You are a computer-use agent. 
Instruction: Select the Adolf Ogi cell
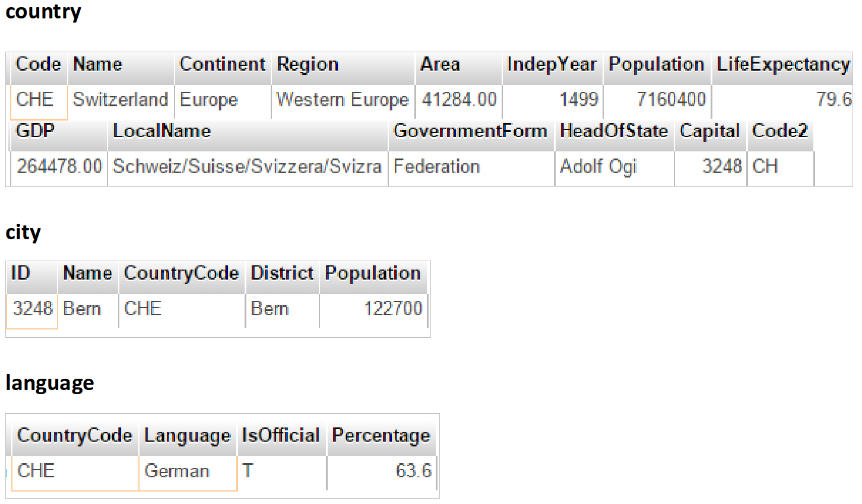coord(598,167)
